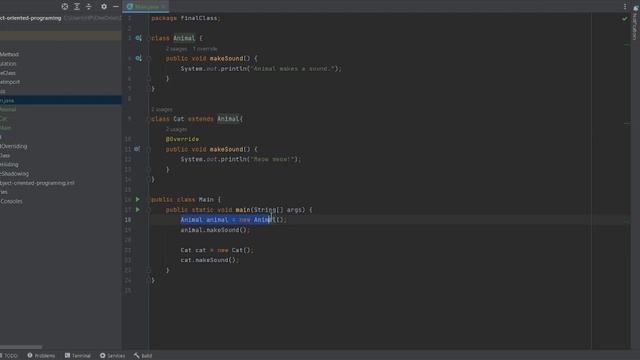640x360 pixels.
Task: Click the '1 override' hint above makeSound
Action: pyautogui.click(x=205, y=49)
